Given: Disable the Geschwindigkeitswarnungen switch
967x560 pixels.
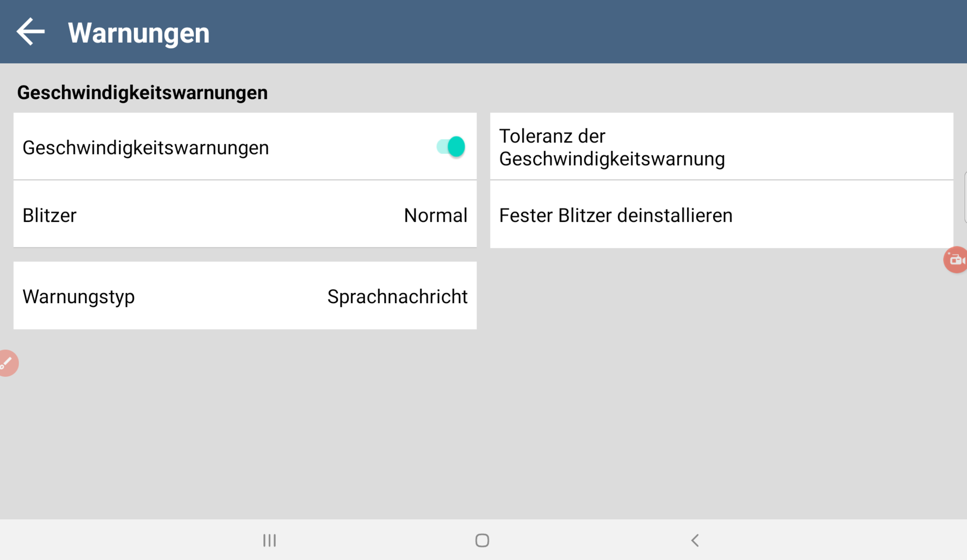Looking at the screenshot, I should click(x=451, y=147).
